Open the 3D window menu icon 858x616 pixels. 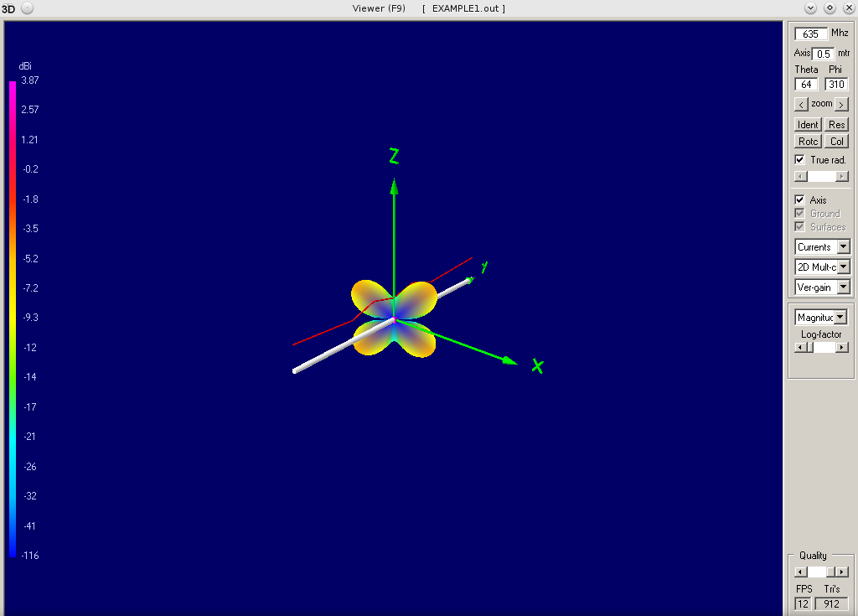pyautogui.click(x=27, y=8)
